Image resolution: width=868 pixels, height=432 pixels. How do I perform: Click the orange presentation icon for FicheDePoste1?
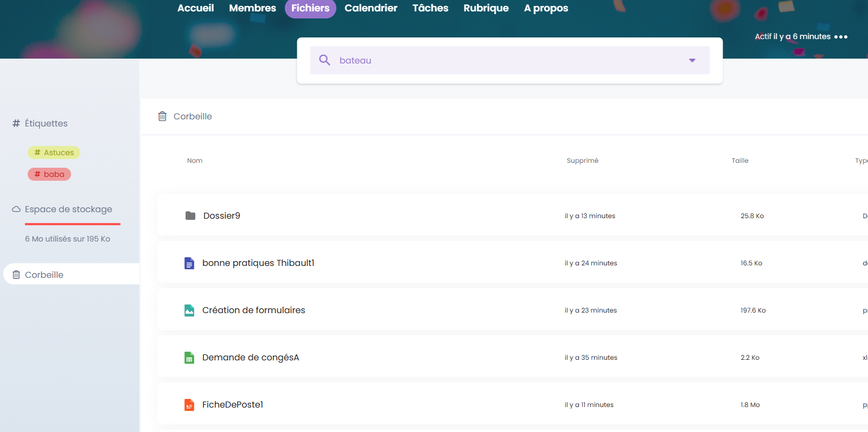189,405
